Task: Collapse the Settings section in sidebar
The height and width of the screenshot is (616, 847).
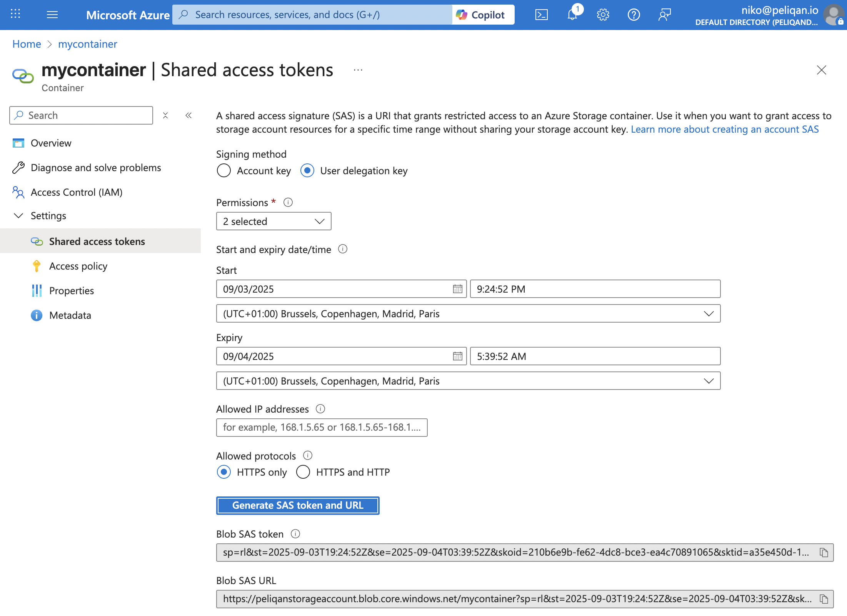Action: pos(18,216)
